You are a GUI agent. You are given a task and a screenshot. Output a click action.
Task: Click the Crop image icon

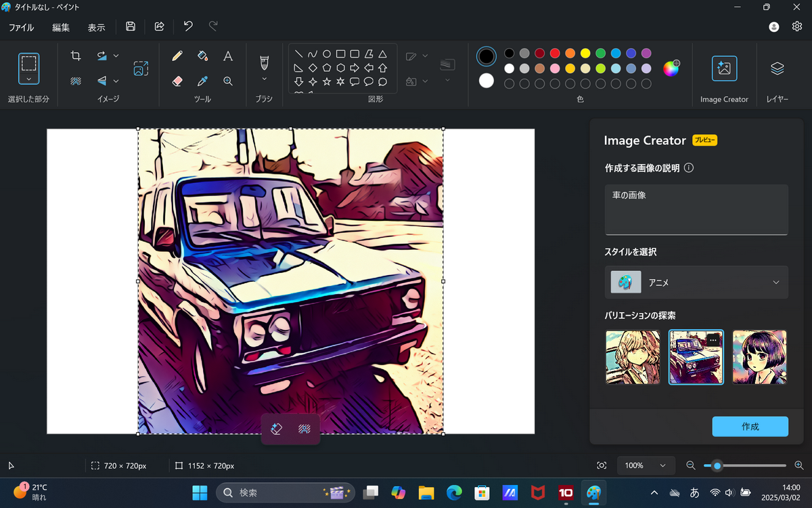click(x=76, y=56)
